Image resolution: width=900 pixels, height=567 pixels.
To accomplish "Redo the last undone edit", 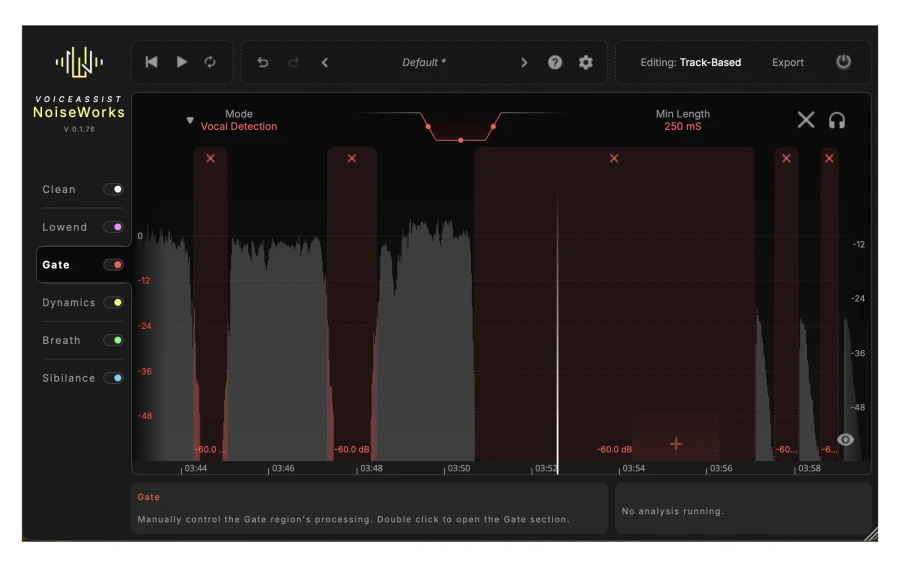I will [293, 62].
